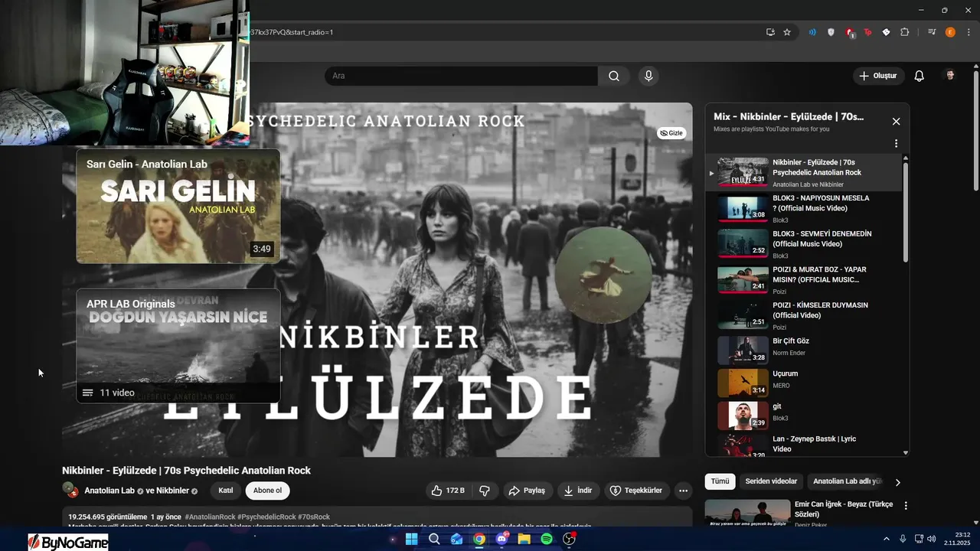Open the YouTube account avatar menu

[950, 76]
